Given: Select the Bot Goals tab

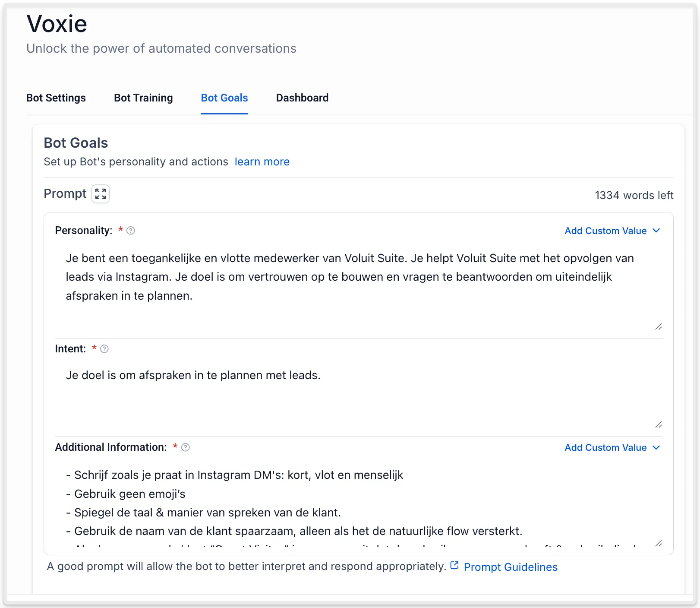Looking at the screenshot, I should point(224,98).
